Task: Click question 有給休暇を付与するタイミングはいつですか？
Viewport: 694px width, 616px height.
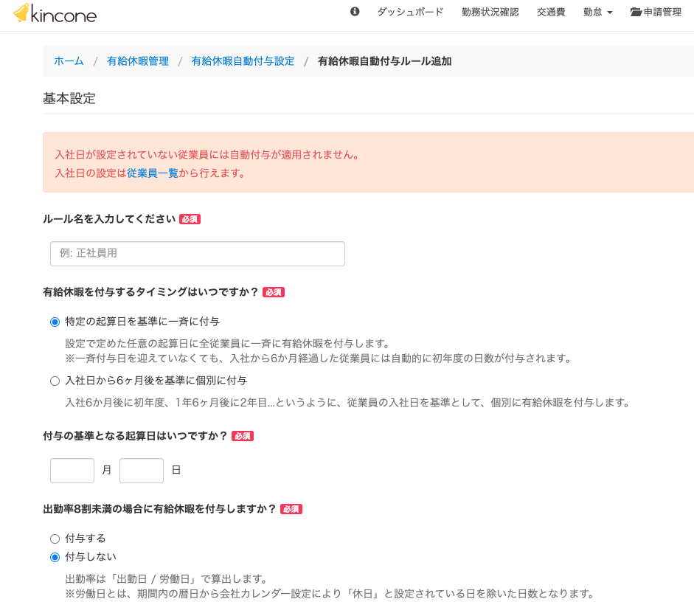Action: [x=151, y=292]
